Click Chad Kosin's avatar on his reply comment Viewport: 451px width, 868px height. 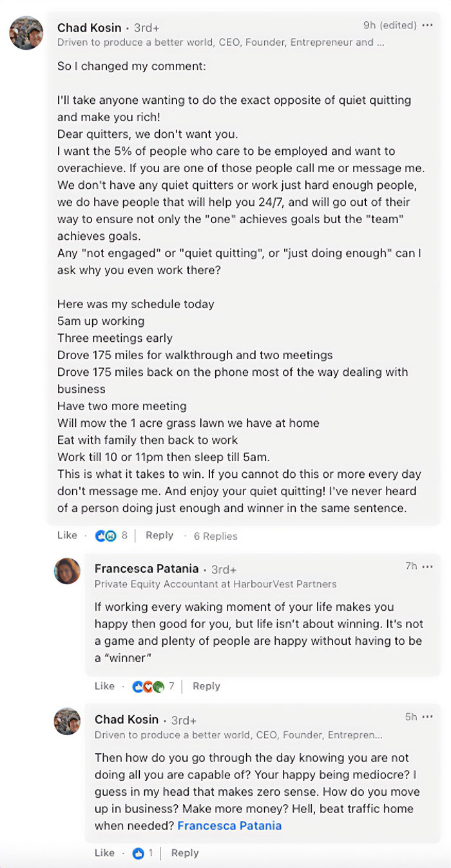(x=67, y=722)
